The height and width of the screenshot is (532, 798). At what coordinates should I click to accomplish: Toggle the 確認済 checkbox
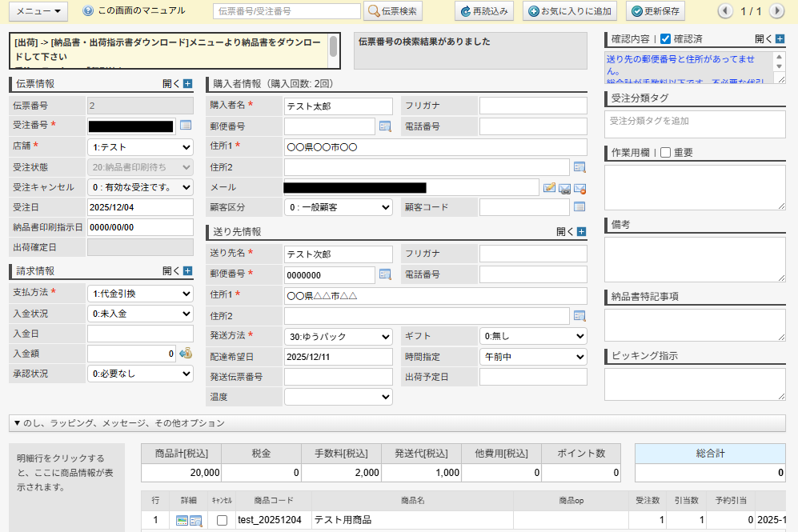665,38
